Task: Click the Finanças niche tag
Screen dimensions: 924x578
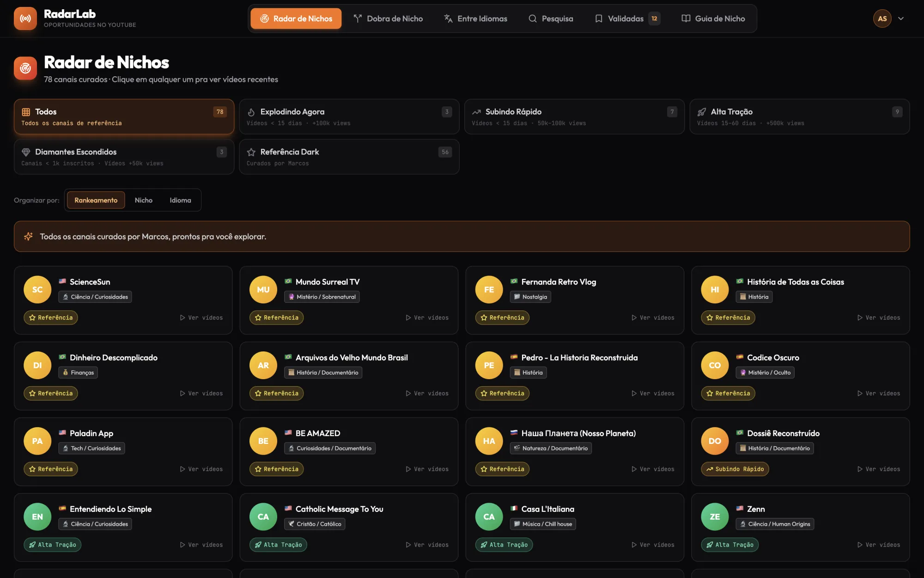Action: pyautogui.click(x=78, y=373)
